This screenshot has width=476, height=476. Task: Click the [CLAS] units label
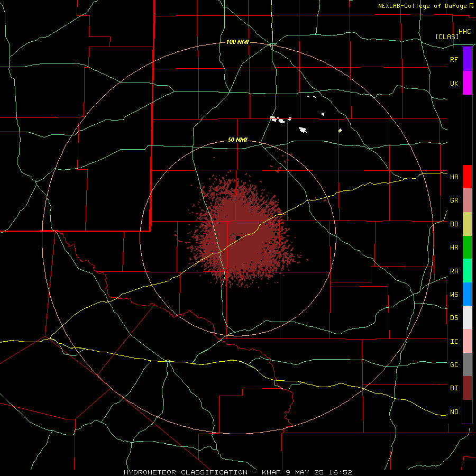click(x=447, y=36)
